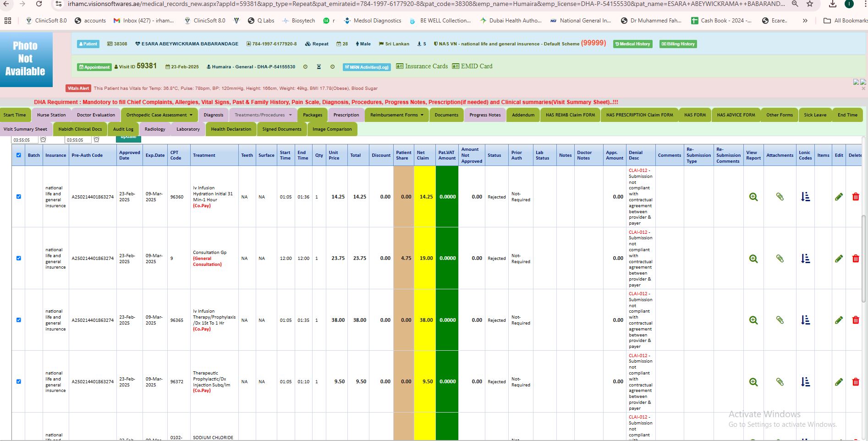Expand the Reimbursement Forms dropdown
The image size is (868, 441).
coord(396,115)
